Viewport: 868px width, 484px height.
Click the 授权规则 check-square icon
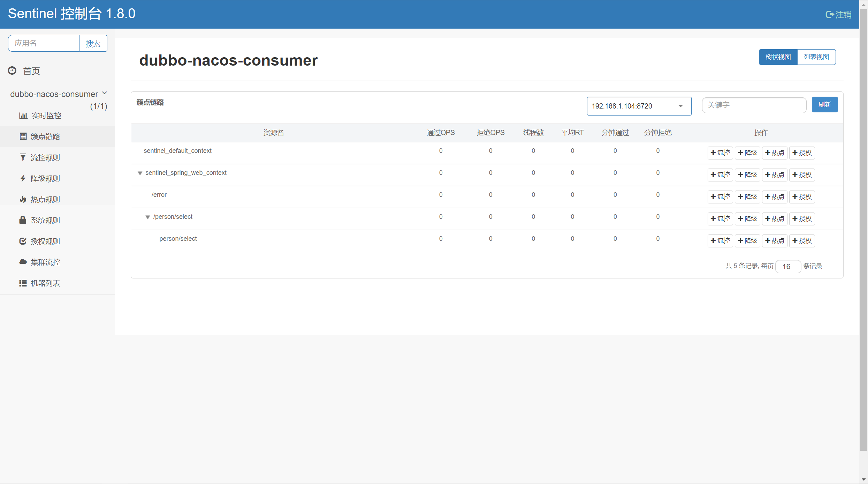point(23,241)
